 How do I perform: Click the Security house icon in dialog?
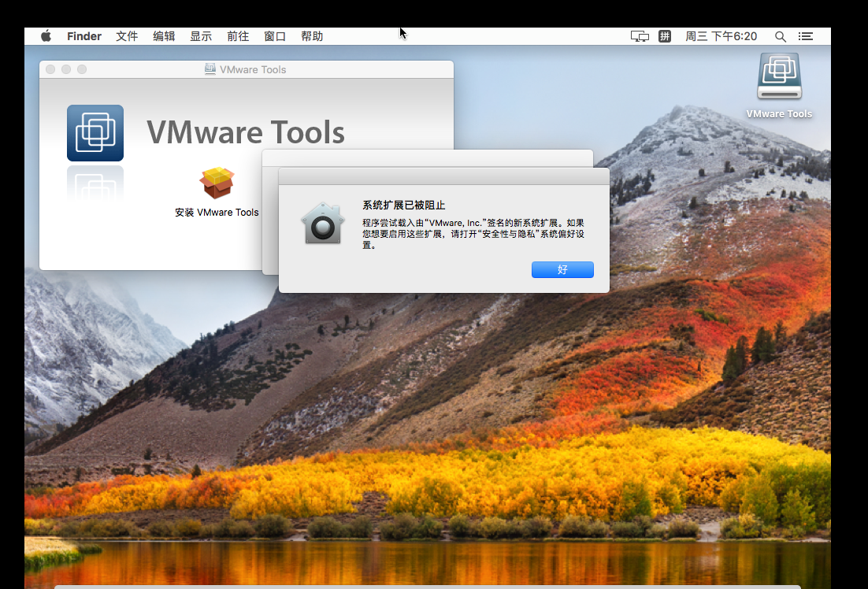click(323, 223)
